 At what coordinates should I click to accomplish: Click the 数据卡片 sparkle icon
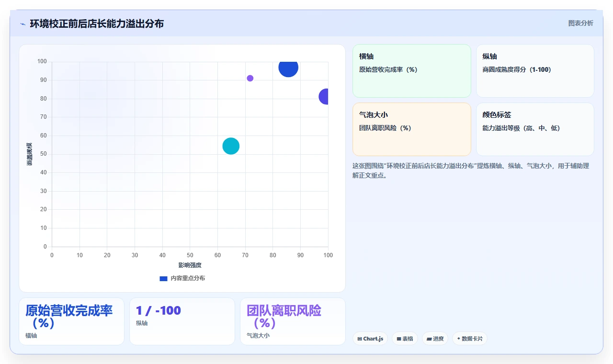click(x=459, y=339)
